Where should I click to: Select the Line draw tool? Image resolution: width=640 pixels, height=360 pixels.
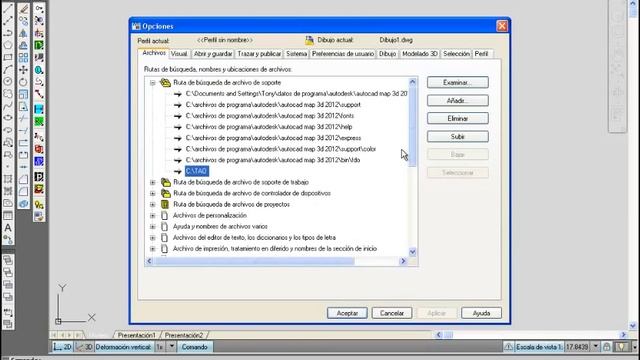(x=8, y=8)
